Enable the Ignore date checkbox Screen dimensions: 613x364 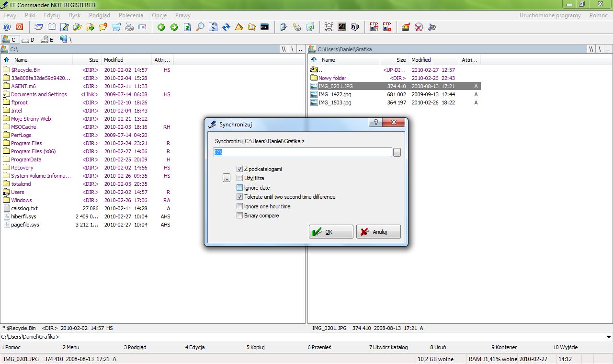pyautogui.click(x=240, y=188)
